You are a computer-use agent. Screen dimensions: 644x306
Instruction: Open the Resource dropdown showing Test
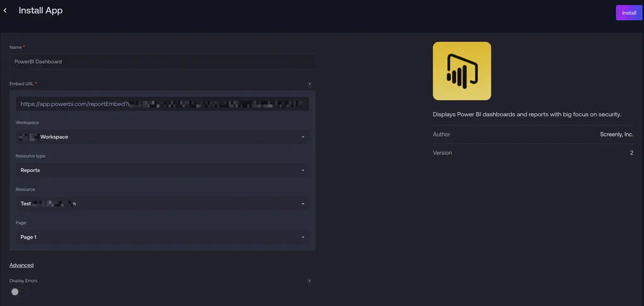point(163,203)
